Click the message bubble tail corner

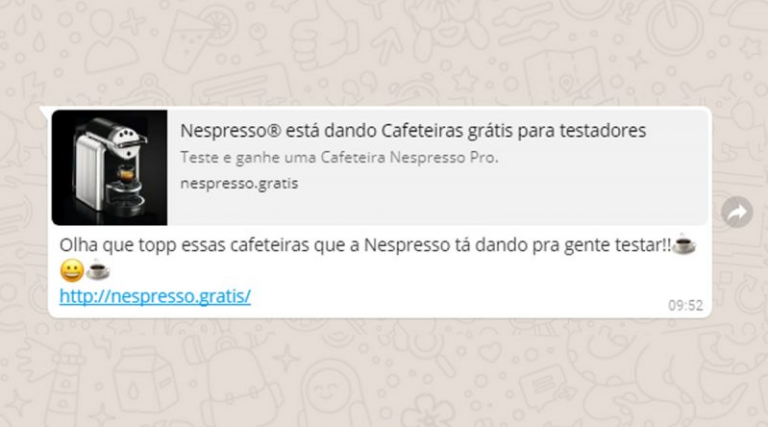(x=44, y=110)
